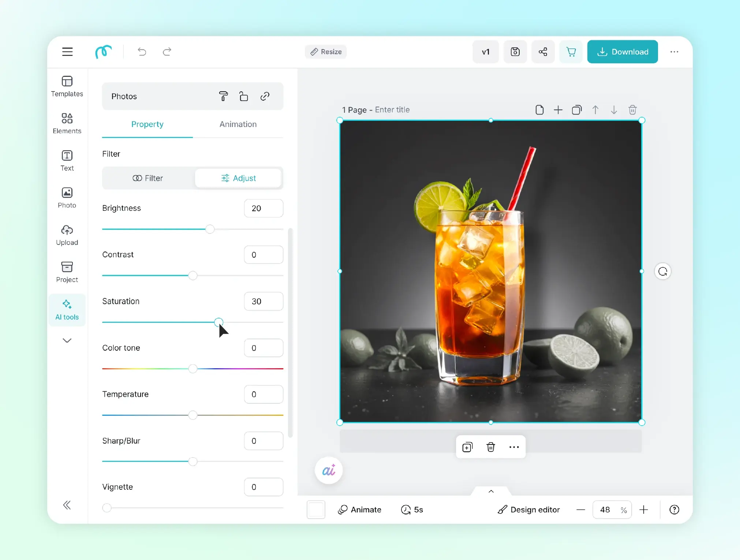Click the Sharp/Blur value field

click(264, 441)
